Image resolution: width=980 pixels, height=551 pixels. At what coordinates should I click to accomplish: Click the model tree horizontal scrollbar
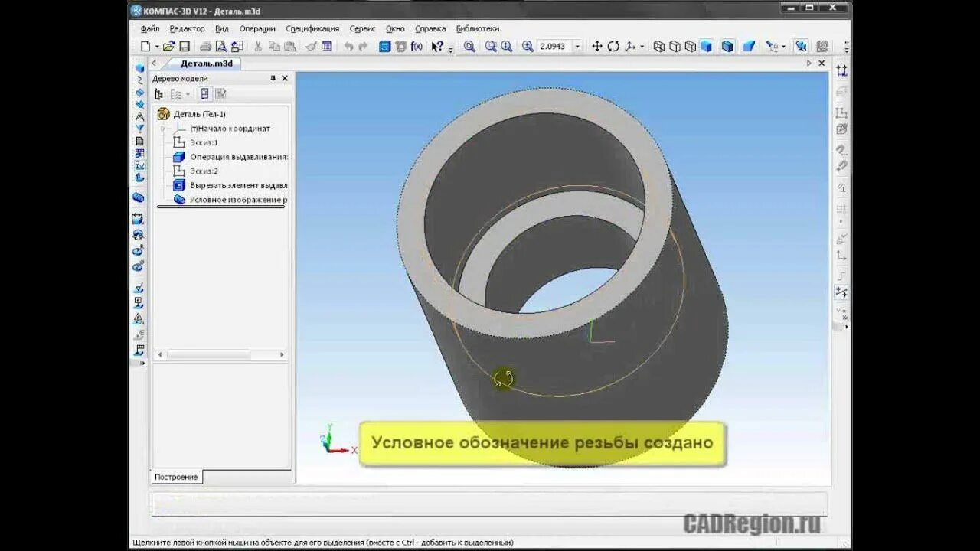(x=220, y=355)
